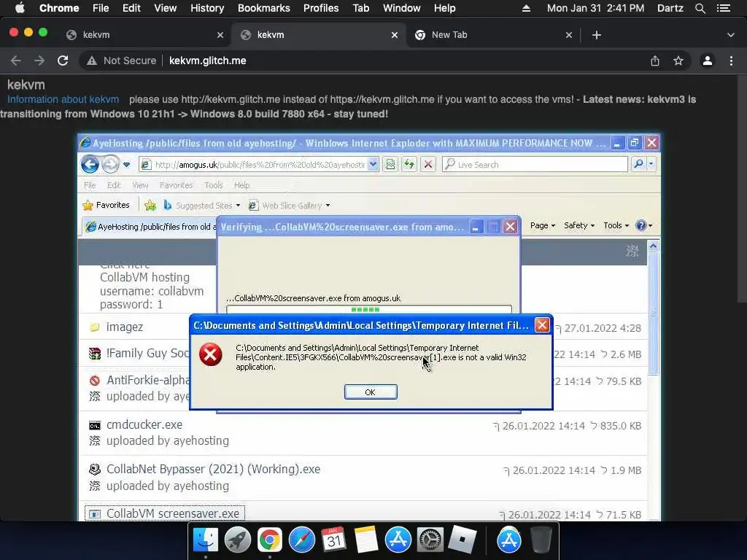Viewport: 747px width, 560px height.
Task: Open CollabVM screensaver.exe link
Action: 172,514
